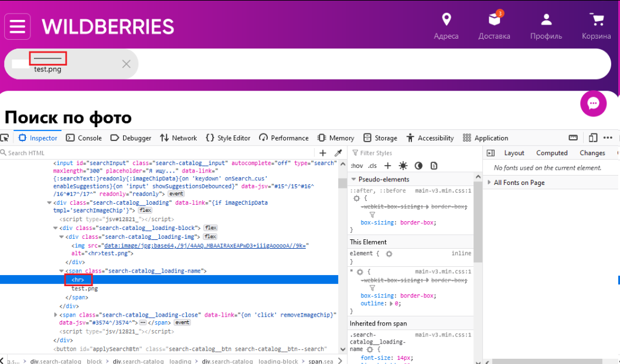Image resolution: width=620 pixels, height=364 pixels.
Task: Select the applySearchBtn button node
Action: click(x=190, y=349)
